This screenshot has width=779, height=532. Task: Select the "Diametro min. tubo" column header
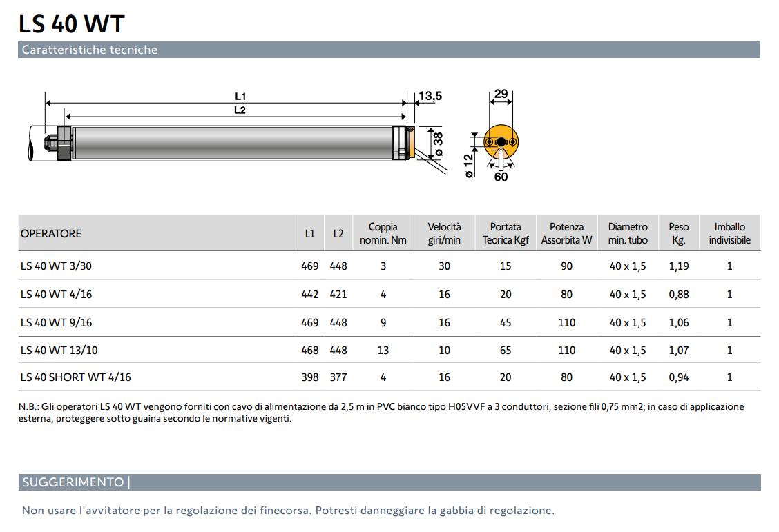[628, 233]
